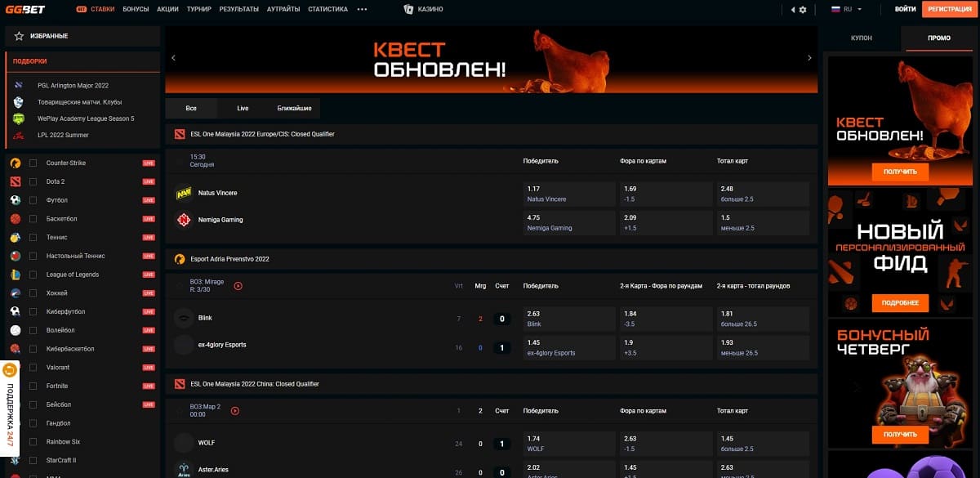Open the RU language dropdown

(x=847, y=9)
